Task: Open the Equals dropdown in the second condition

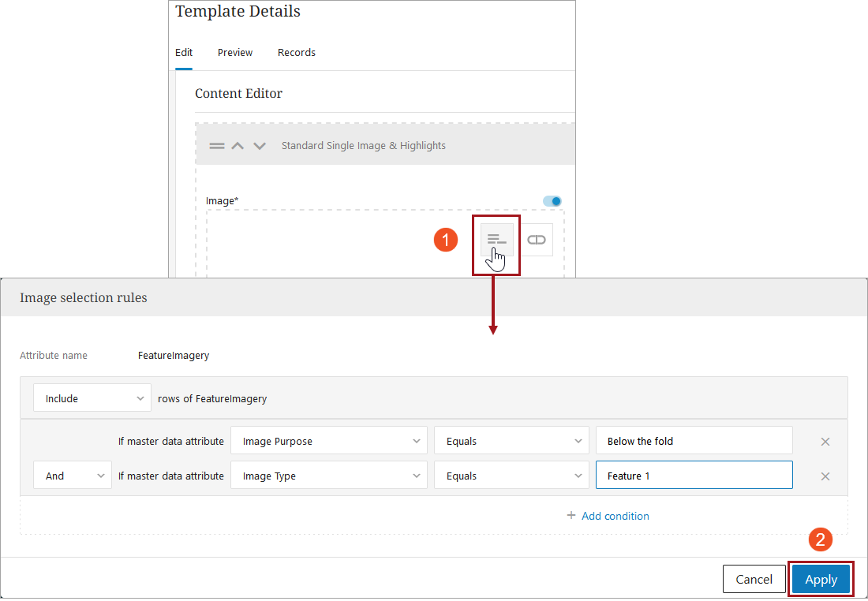Action: [511, 476]
